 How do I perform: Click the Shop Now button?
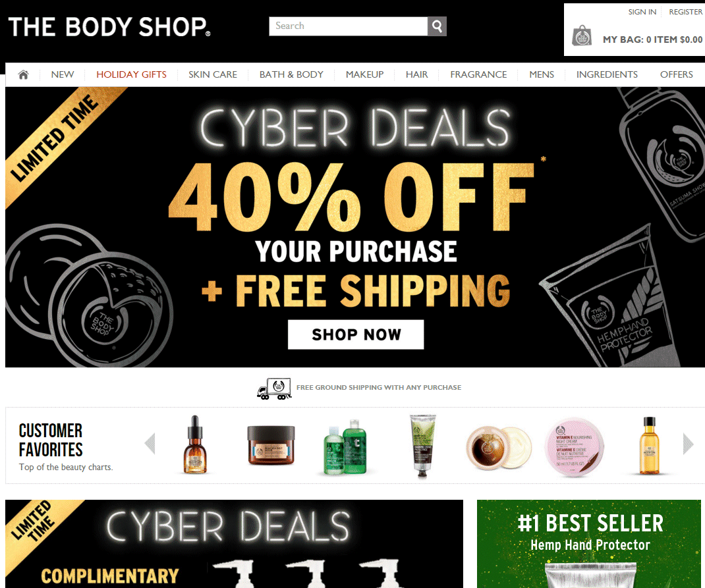[x=356, y=334]
